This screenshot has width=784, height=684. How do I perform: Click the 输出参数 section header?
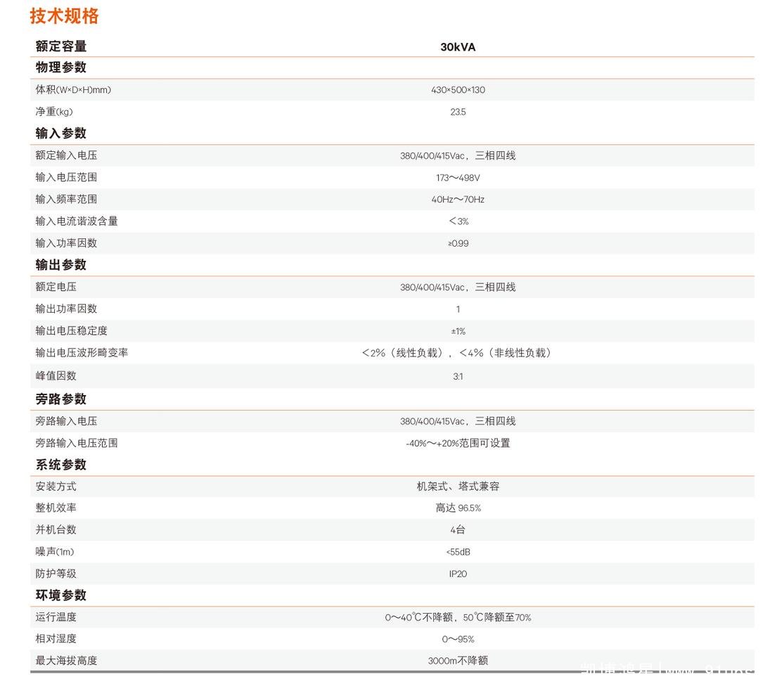pos(61,265)
